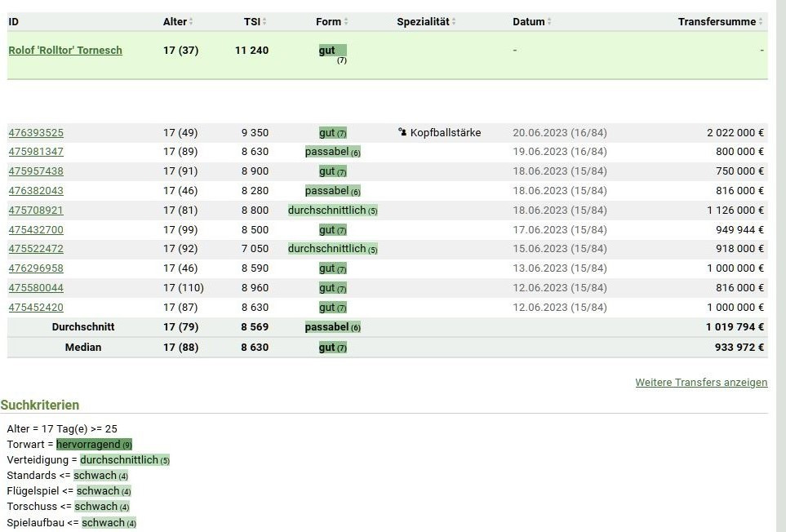This screenshot has width=786, height=532.
Task: Click Tornesch's form label gut (7)
Action: (x=332, y=53)
